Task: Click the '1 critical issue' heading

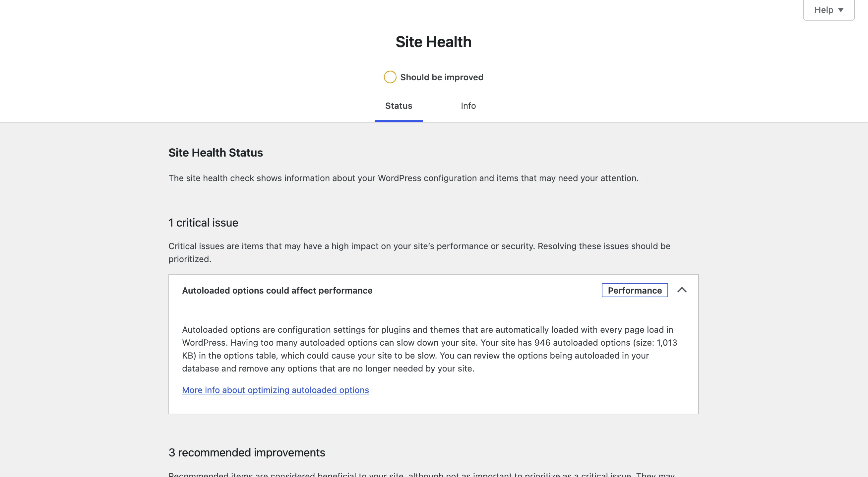Action: pyautogui.click(x=203, y=223)
